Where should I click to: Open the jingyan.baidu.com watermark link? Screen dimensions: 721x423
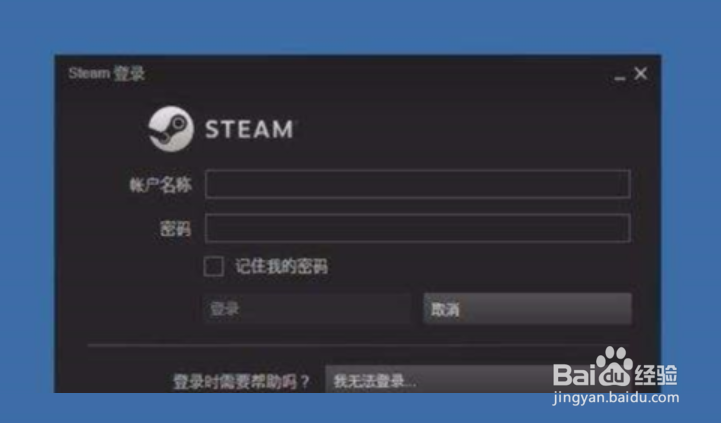pos(616,397)
